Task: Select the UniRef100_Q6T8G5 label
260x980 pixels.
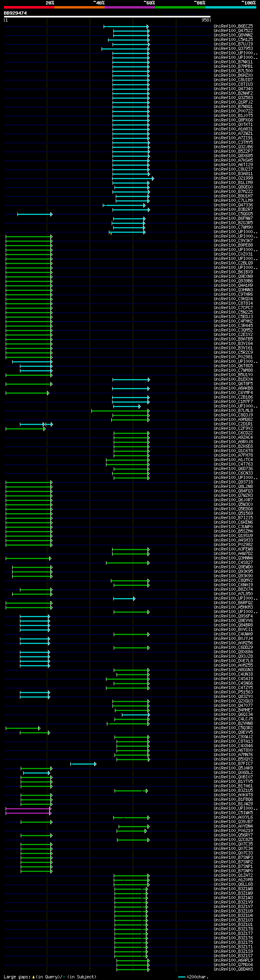Action: coord(233,366)
